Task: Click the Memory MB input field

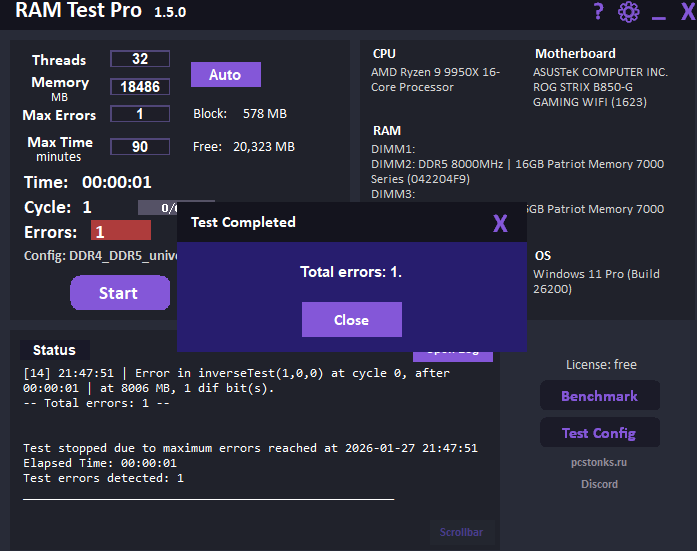Action: [140, 87]
